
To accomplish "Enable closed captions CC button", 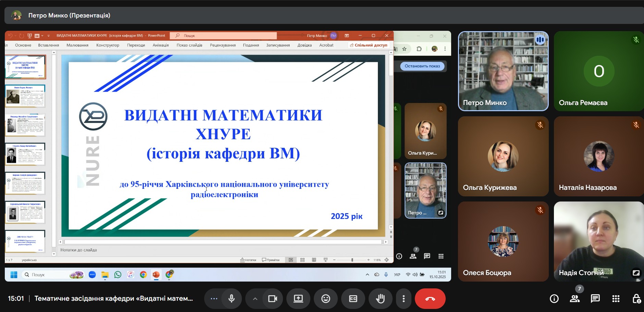I will tap(353, 299).
